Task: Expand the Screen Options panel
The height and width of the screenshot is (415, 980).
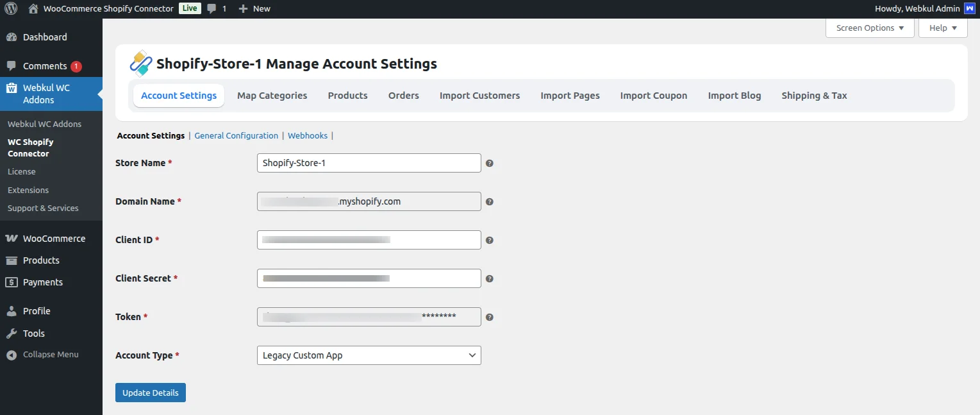Action: [870, 28]
